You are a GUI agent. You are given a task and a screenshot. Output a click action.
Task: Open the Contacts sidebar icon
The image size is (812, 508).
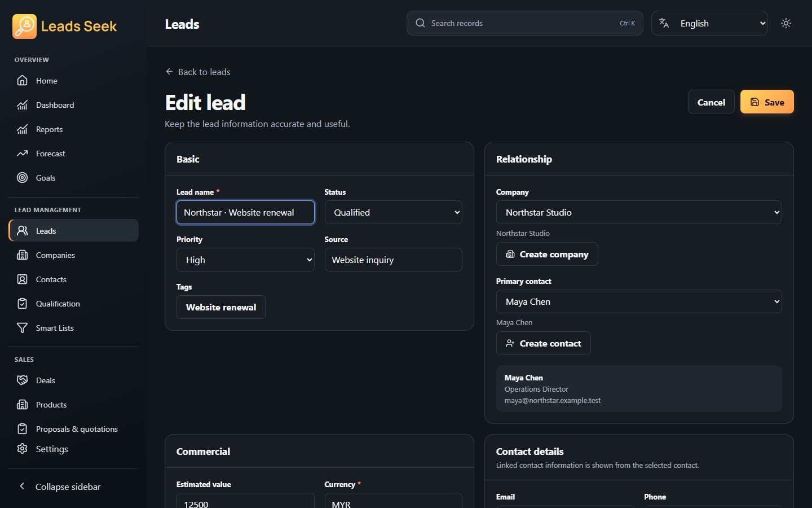[22, 279]
